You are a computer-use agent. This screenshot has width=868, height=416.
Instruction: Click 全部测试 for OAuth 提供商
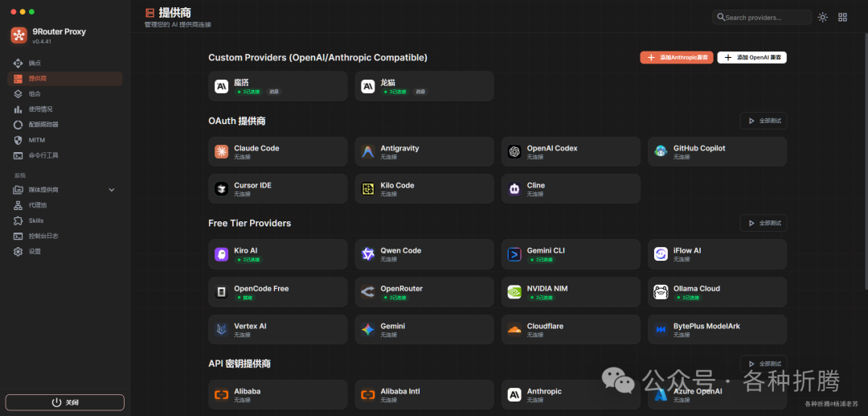(x=764, y=121)
